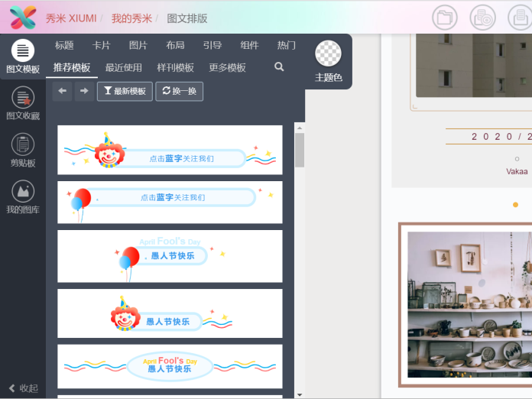Screen dimensions: 532x399
Task: Go to next templates page arrow
Action: (83, 91)
